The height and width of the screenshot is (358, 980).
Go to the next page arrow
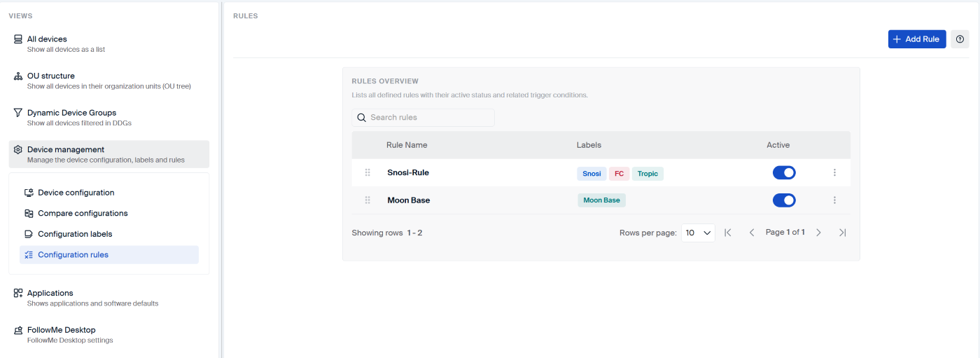818,233
